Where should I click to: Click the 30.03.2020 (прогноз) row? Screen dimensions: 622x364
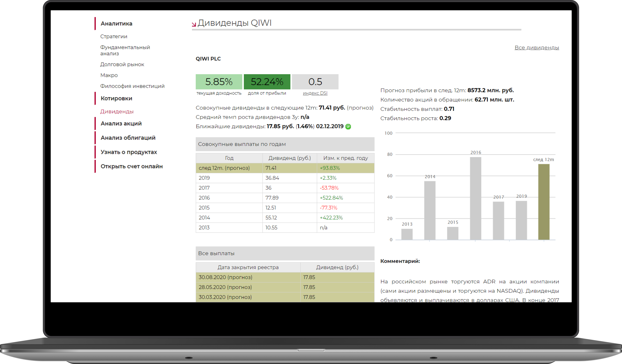[285, 297]
